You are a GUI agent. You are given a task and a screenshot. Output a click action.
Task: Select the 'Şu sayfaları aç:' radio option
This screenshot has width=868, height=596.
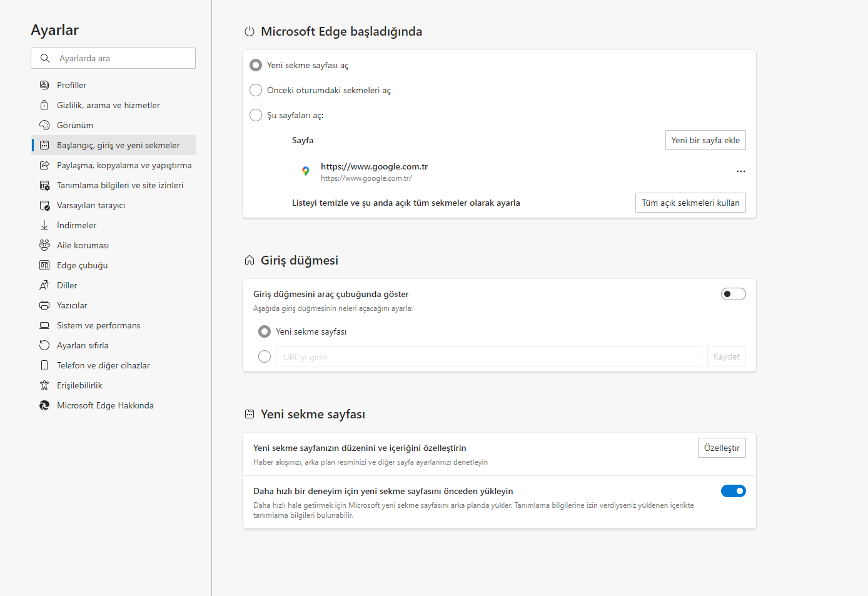(x=256, y=115)
